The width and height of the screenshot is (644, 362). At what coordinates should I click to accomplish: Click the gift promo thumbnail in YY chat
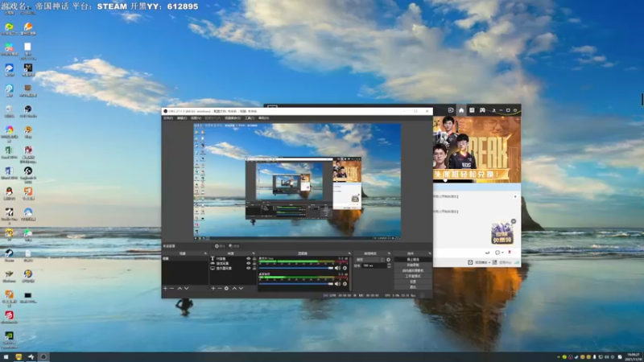point(502,232)
